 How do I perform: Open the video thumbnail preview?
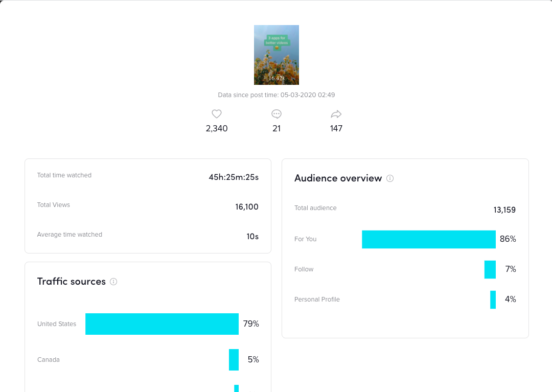tap(277, 55)
